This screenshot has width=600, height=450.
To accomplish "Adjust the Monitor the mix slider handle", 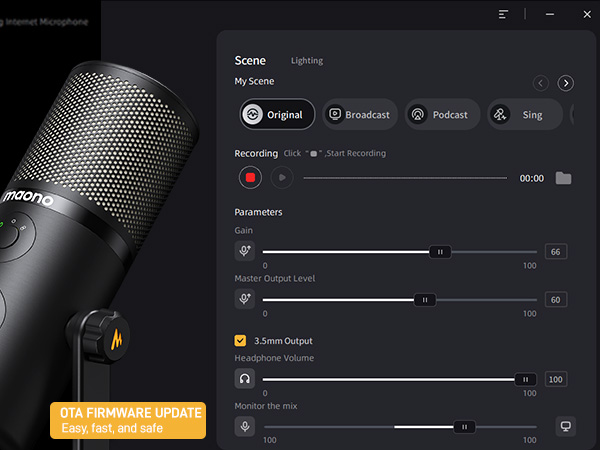I will pos(464,427).
